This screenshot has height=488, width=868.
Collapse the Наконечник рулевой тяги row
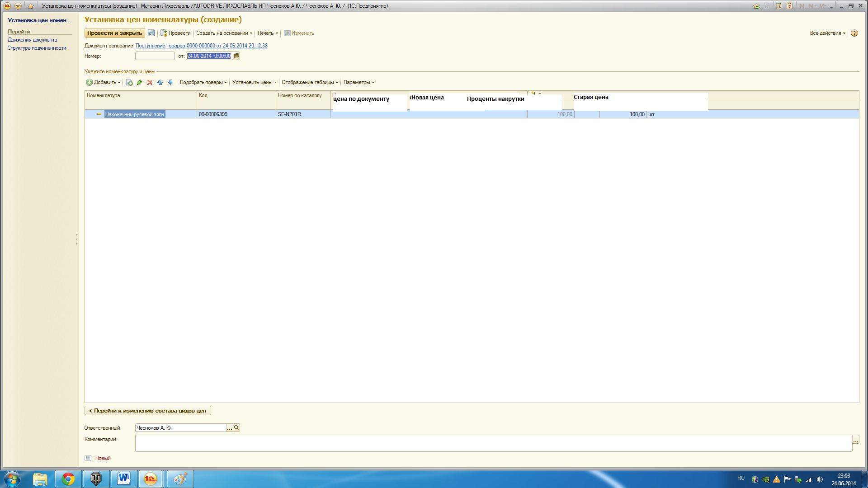[x=99, y=114]
